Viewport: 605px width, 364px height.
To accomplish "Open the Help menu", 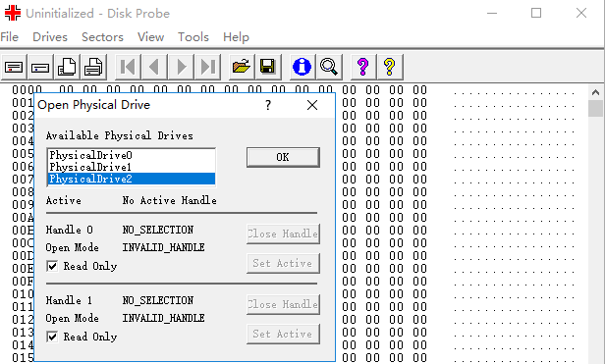I will [236, 37].
